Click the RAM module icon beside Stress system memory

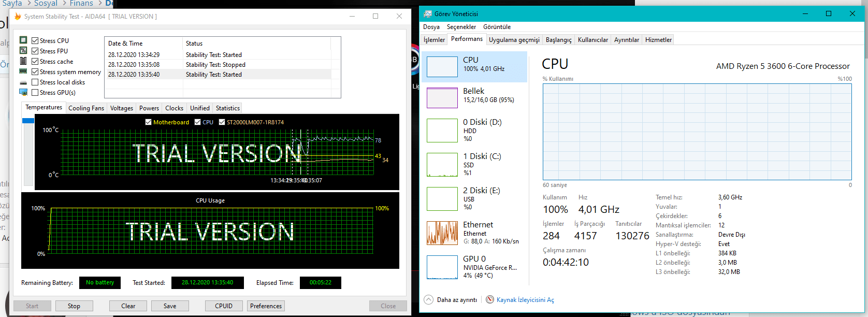pyautogui.click(x=23, y=71)
